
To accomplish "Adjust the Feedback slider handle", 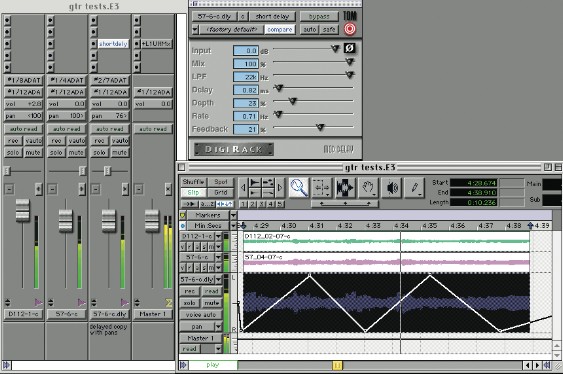I will [x=320, y=127].
